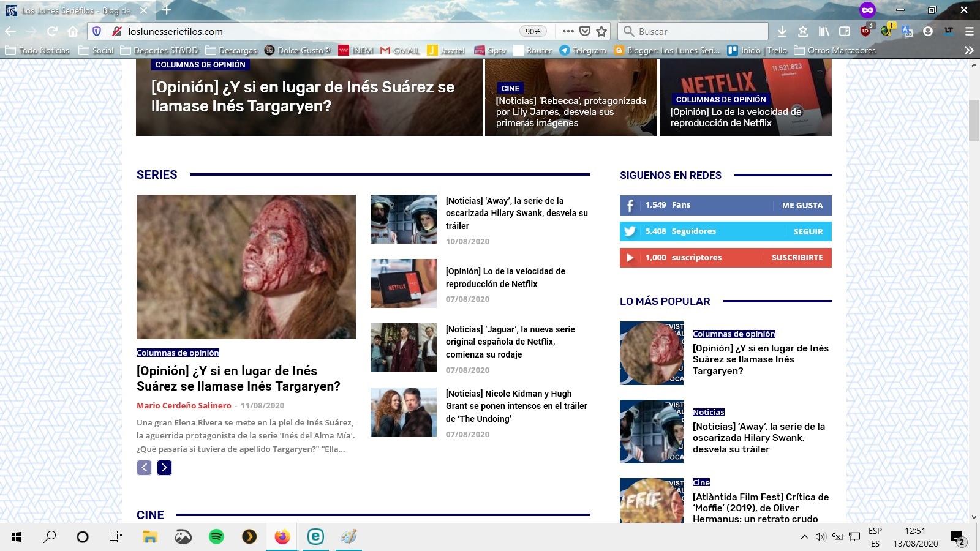Viewport: 980px width, 551px height.
Task: Open the blood-covered woman Series thumbnail
Action: (246, 267)
